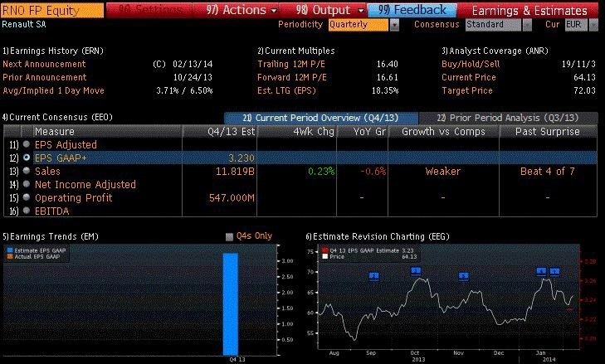Click the Trailing 12M P/E value 16.40

(387, 64)
